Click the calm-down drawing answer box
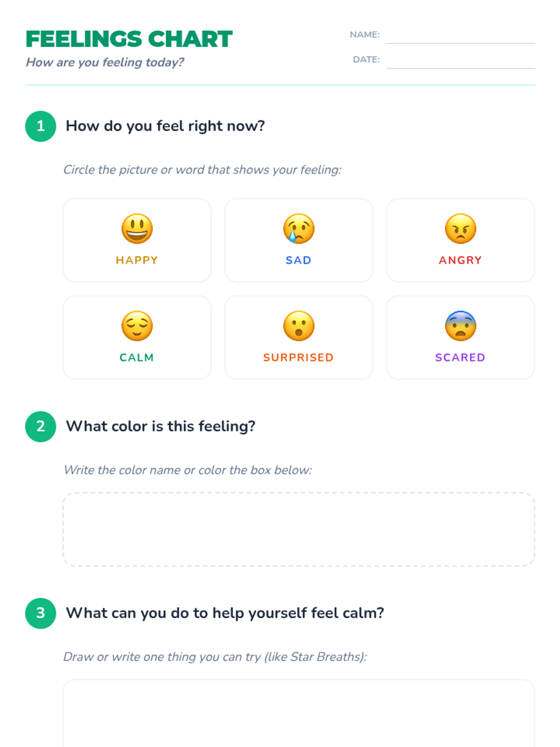The width and height of the screenshot is (560, 747). pyautogui.click(x=299, y=713)
